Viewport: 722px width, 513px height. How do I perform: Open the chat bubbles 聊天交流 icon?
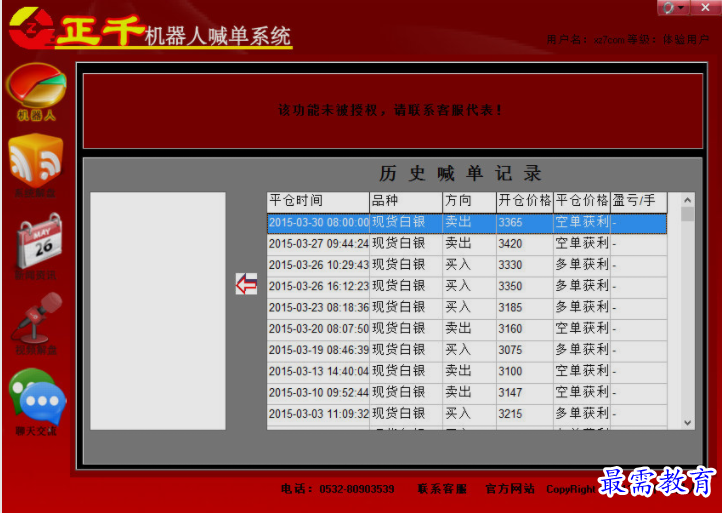point(37,402)
